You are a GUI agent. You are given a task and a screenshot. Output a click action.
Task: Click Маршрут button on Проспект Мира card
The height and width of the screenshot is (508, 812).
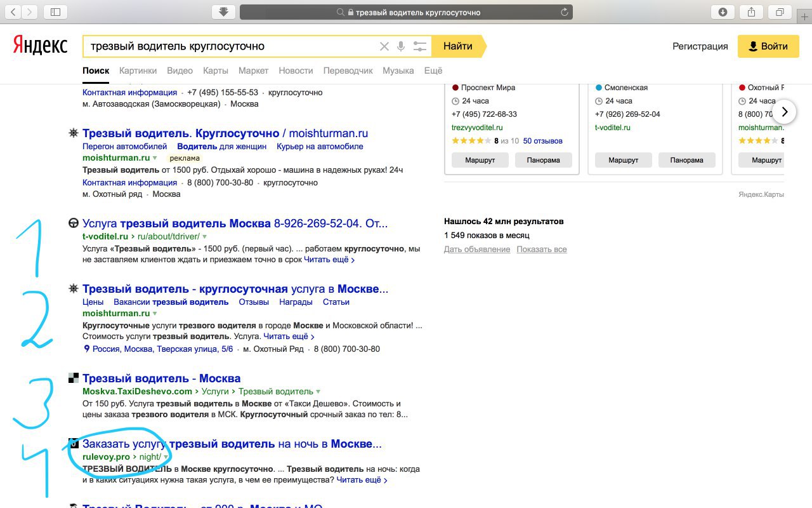tap(480, 160)
